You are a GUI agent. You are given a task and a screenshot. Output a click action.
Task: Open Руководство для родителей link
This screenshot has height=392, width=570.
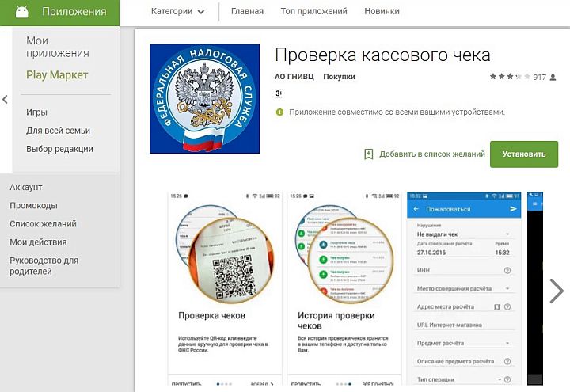click(44, 266)
